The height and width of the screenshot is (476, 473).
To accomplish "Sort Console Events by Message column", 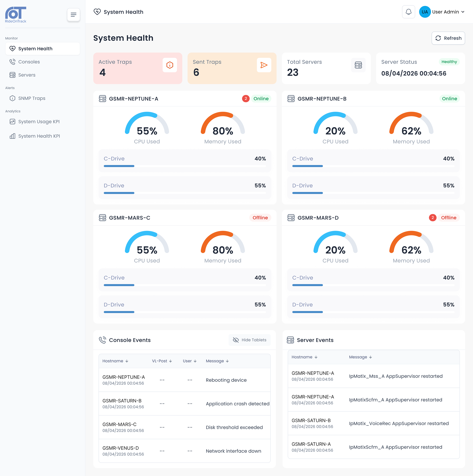I will [218, 361].
